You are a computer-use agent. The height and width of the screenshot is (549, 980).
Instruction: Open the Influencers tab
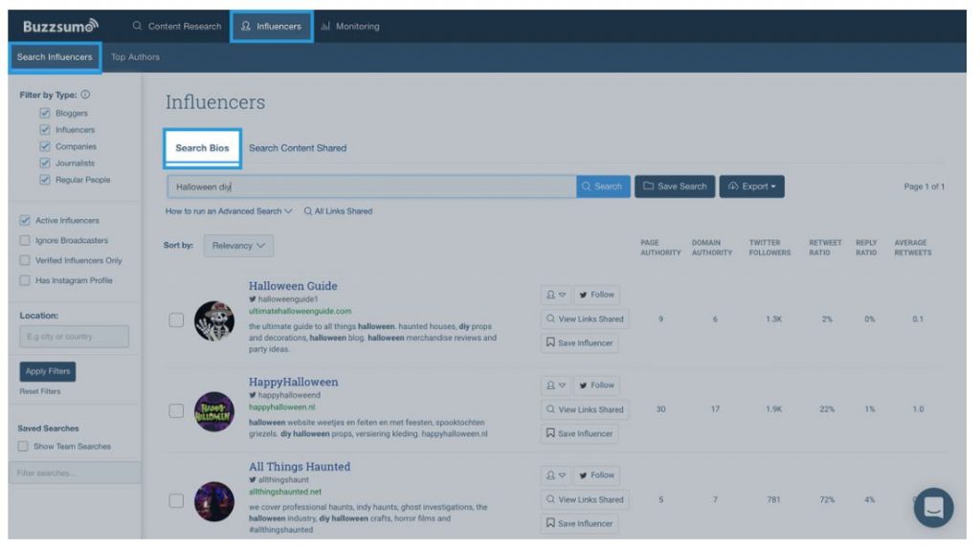[271, 26]
